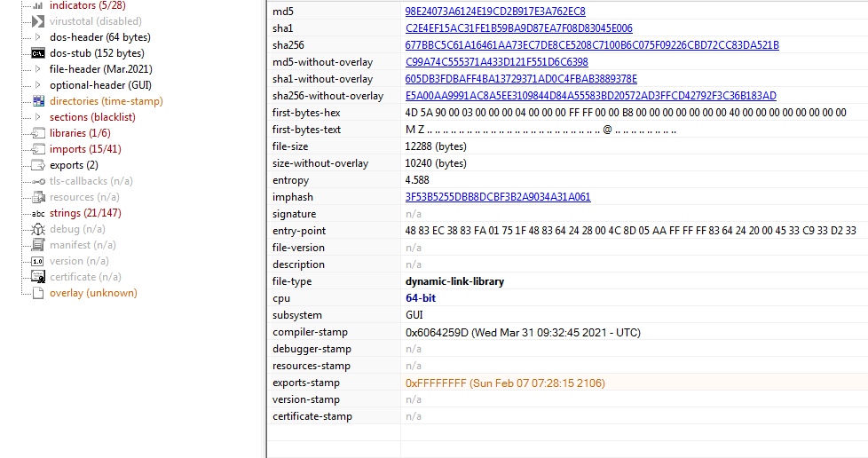Click the libraries node icon
The image size is (868, 458).
tap(38, 133)
